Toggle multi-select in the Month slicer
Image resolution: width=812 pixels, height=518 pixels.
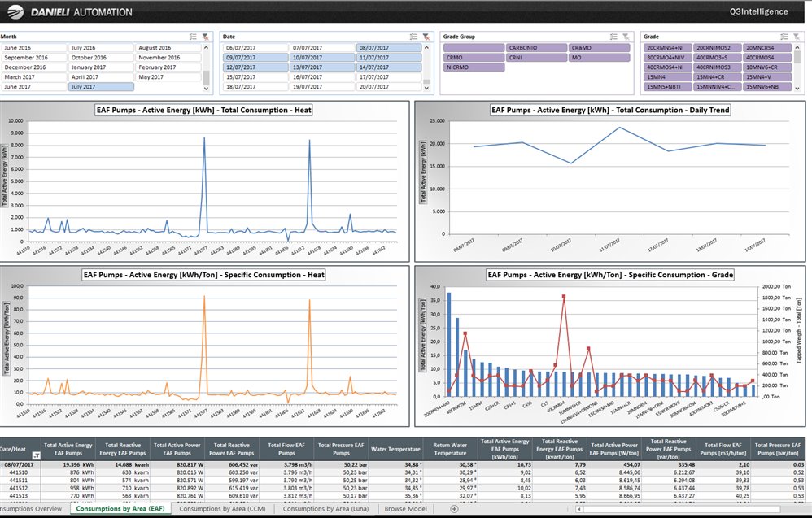click(x=192, y=37)
